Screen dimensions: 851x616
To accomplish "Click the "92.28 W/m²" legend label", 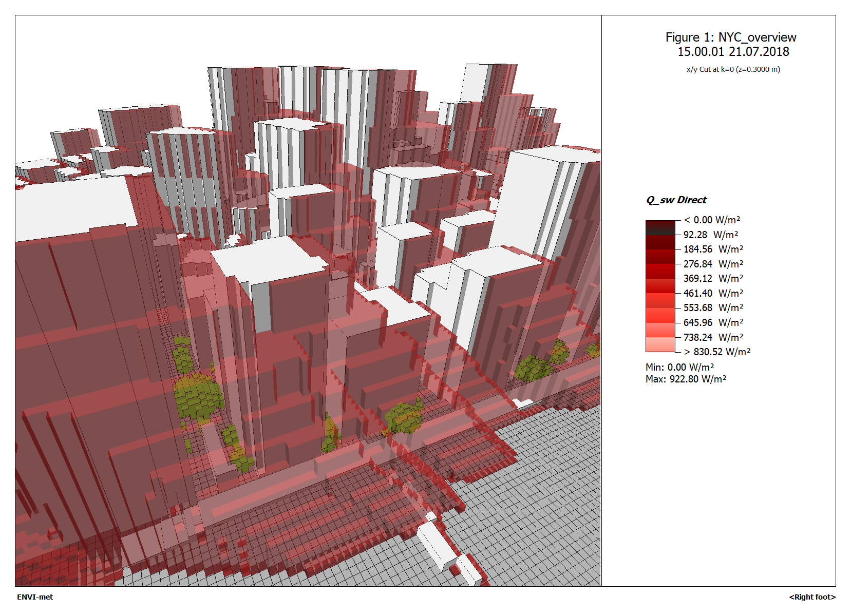I will click(x=710, y=235).
